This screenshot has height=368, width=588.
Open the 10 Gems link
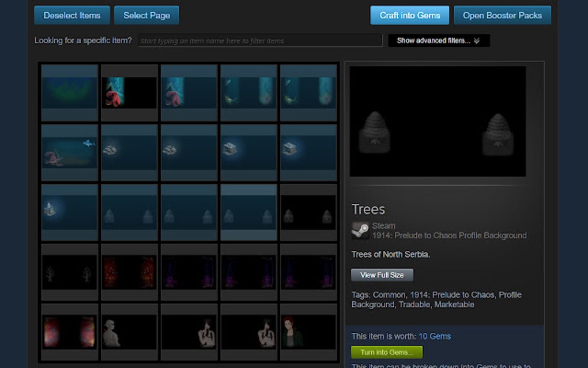[435, 336]
